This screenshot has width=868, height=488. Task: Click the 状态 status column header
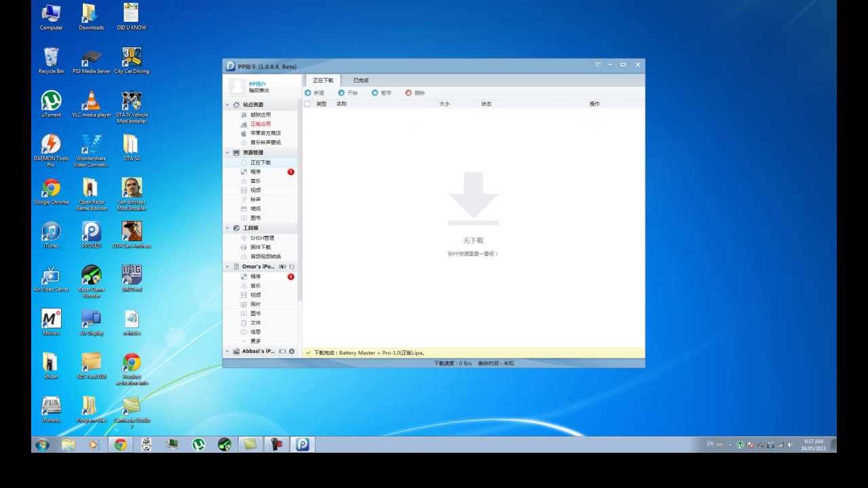coord(486,104)
